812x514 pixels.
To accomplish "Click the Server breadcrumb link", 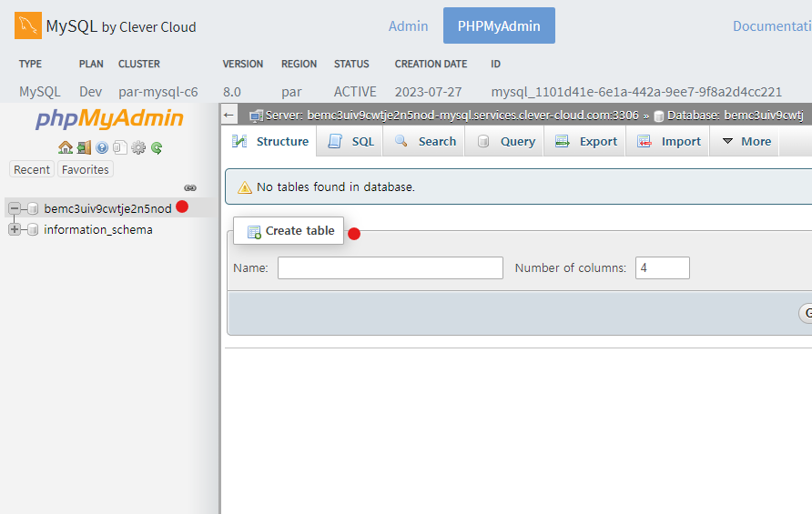I will pos(452,116).
